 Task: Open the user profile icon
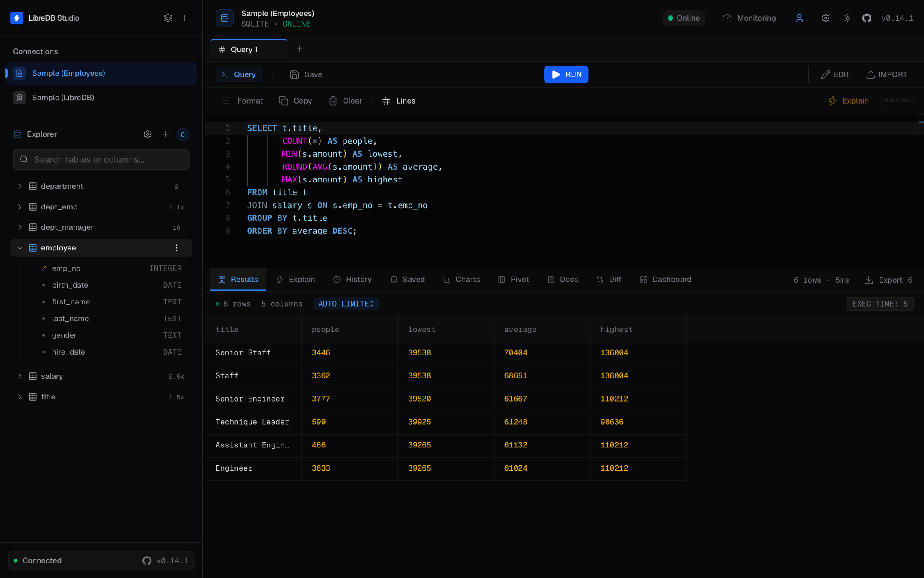click(799, 18)
